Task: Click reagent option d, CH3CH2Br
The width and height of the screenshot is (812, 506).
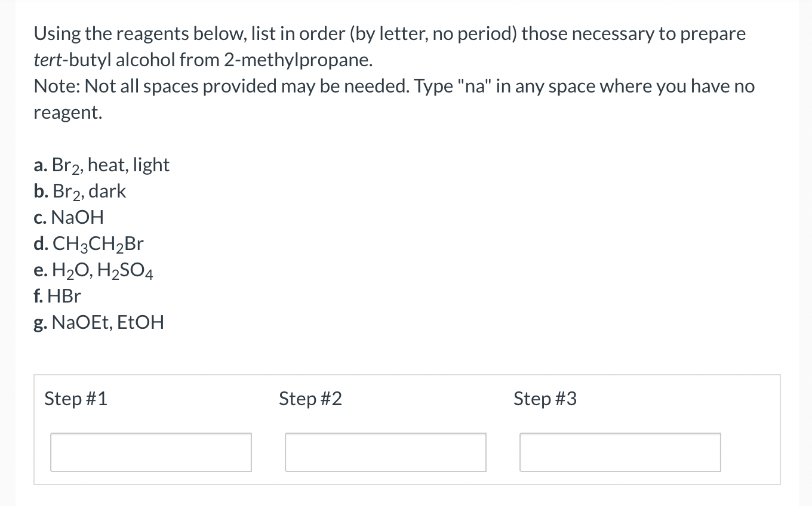Action: 88,244
